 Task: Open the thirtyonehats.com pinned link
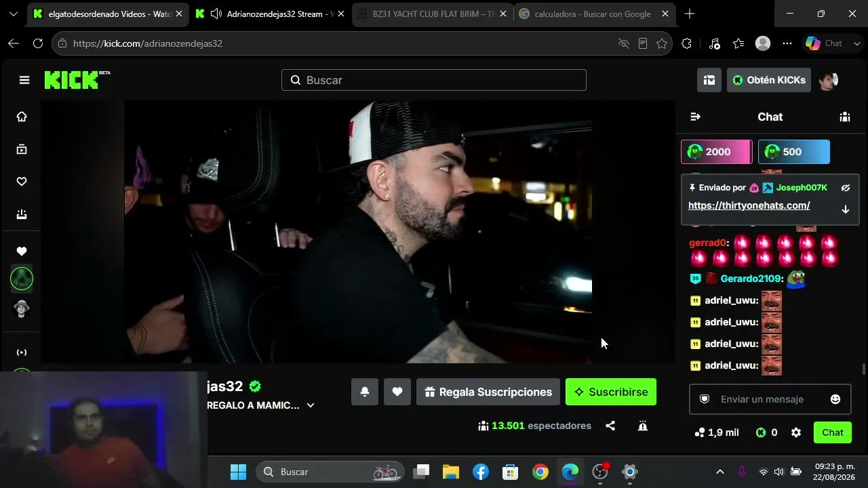(x=749, y=205)
